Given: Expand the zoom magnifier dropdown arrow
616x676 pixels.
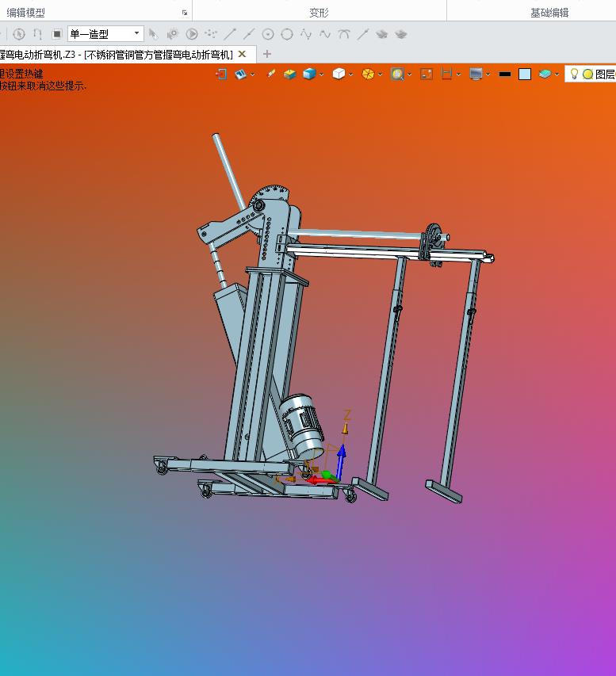Looking at the screenshot, I should (x=409, y=74).
